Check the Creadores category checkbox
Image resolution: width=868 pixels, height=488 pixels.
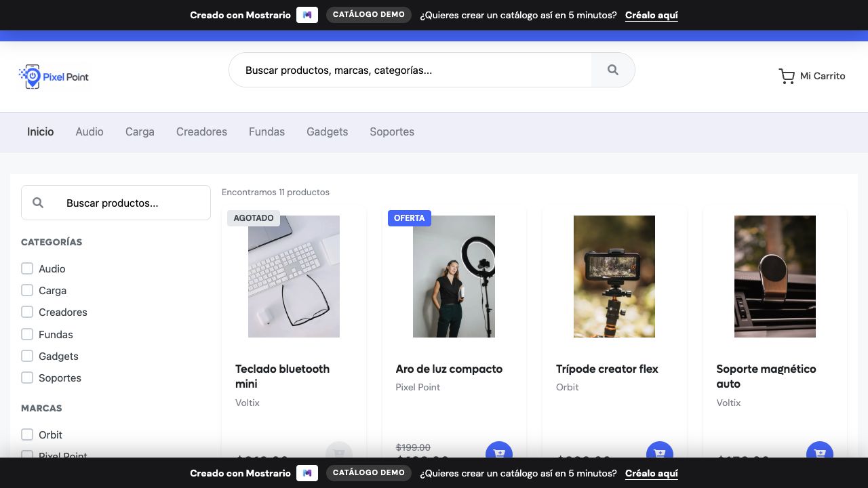pyautogui.click(x=27, y=312)
